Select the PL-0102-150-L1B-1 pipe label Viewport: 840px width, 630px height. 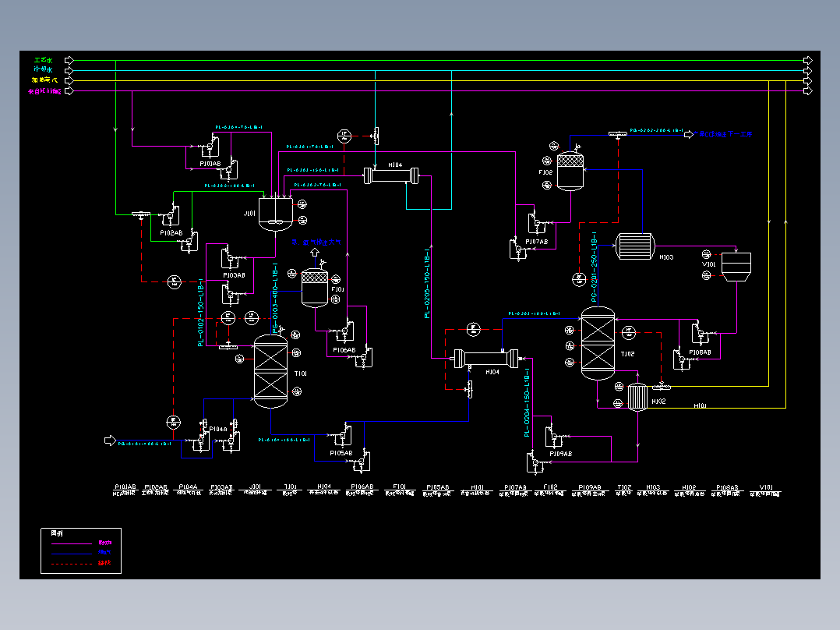201,312
